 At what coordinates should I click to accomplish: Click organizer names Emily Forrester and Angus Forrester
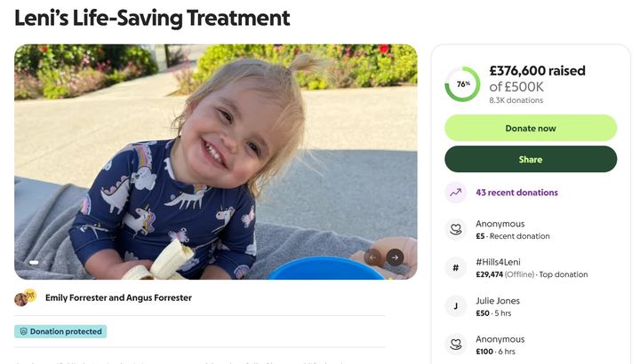pyautogui.click(x=118, y=298)
